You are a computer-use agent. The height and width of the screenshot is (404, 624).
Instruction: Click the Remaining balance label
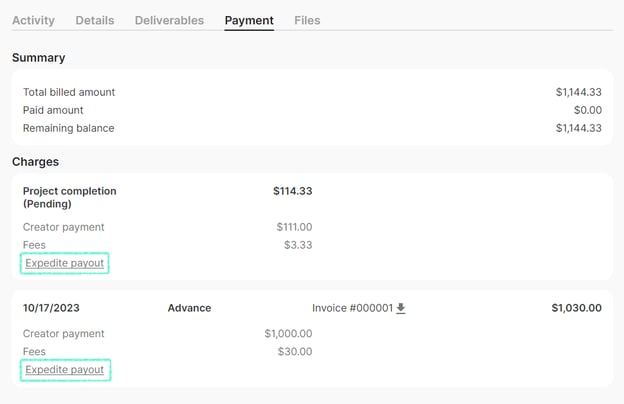[x=69, y=128]
